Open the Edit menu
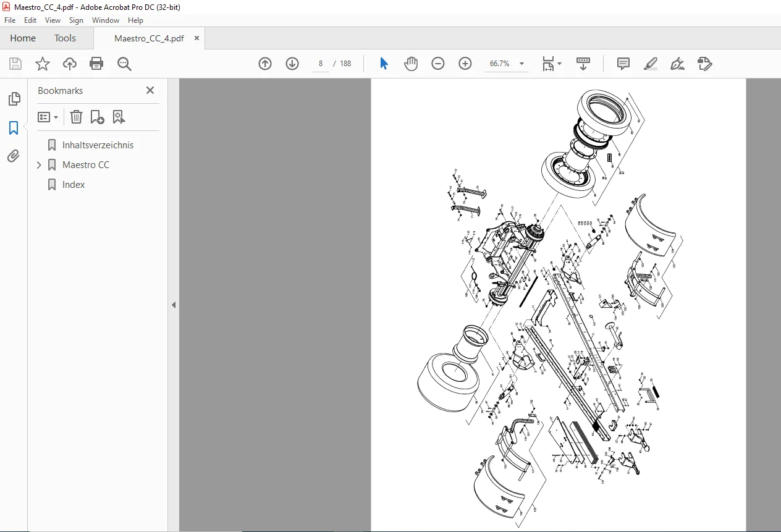 (x=30, y=20)
